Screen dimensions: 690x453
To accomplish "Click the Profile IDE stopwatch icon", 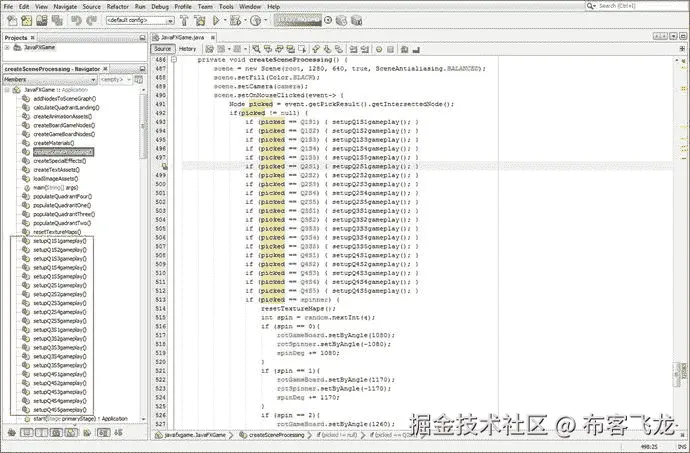I will click(x=328, y=20).
